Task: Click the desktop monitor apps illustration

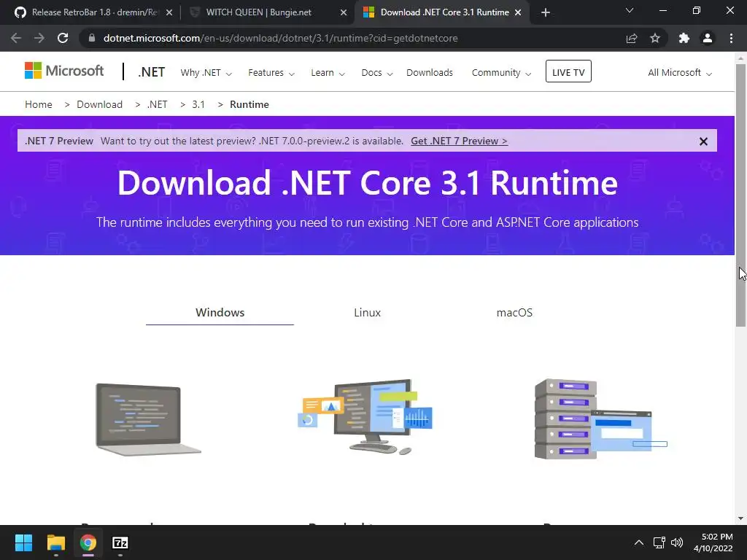Action: click(x=365, y=416)
